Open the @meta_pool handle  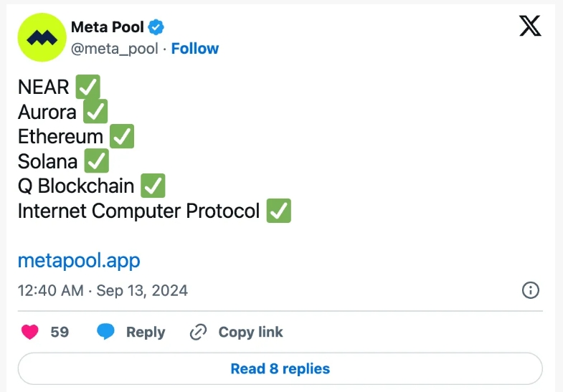(x=115, y=49)
